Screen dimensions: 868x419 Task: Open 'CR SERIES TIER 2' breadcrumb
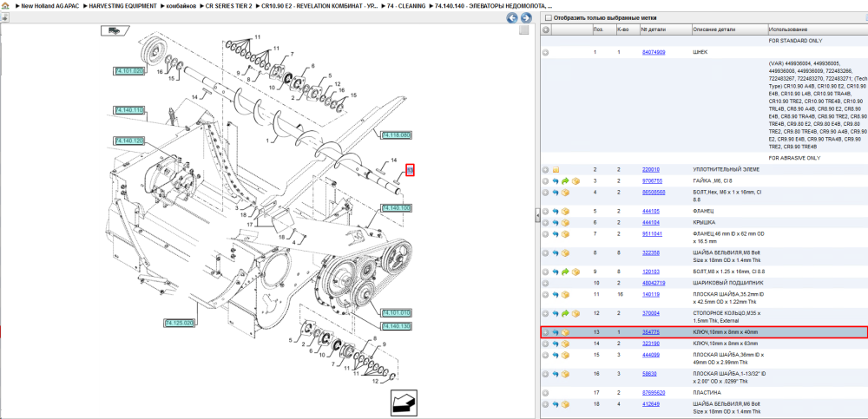pyautogui.click(x=228, y=5)
